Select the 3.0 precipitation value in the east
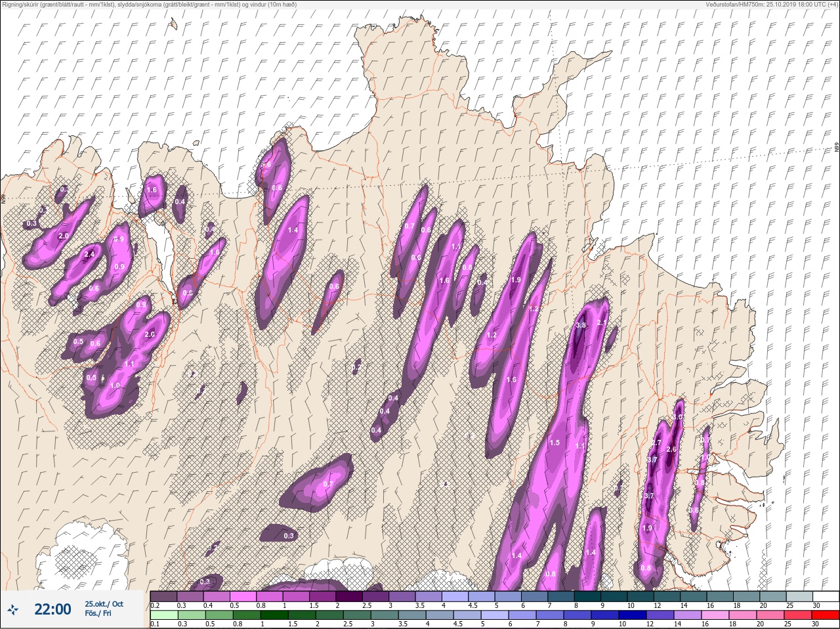The height and width of the screenshot is (629, 840). [x=679, y=417]
